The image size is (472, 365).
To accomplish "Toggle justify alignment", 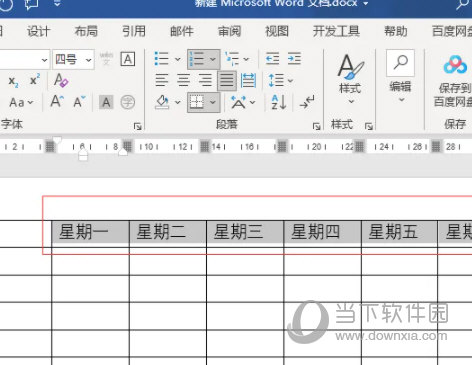I will (227, 80).
